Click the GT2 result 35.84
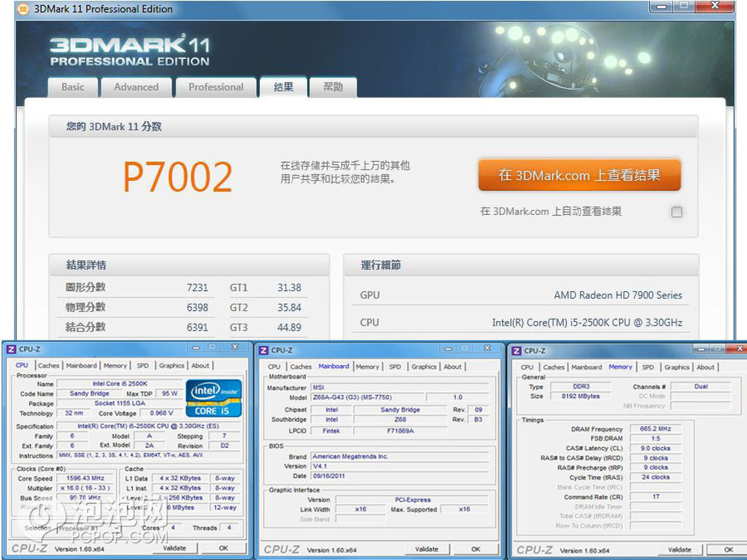 [289, 308]
